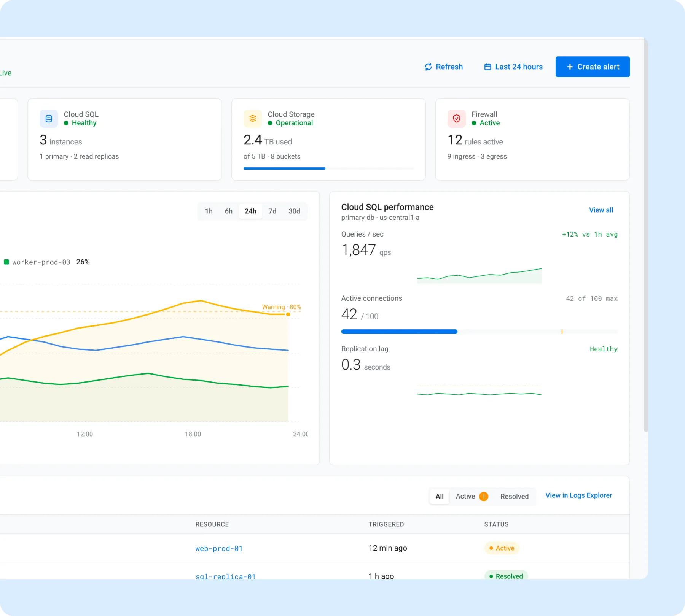Viewport: 685px width, 616px height.
Task: Open View in Logs Explorer link
Action: 579,495
